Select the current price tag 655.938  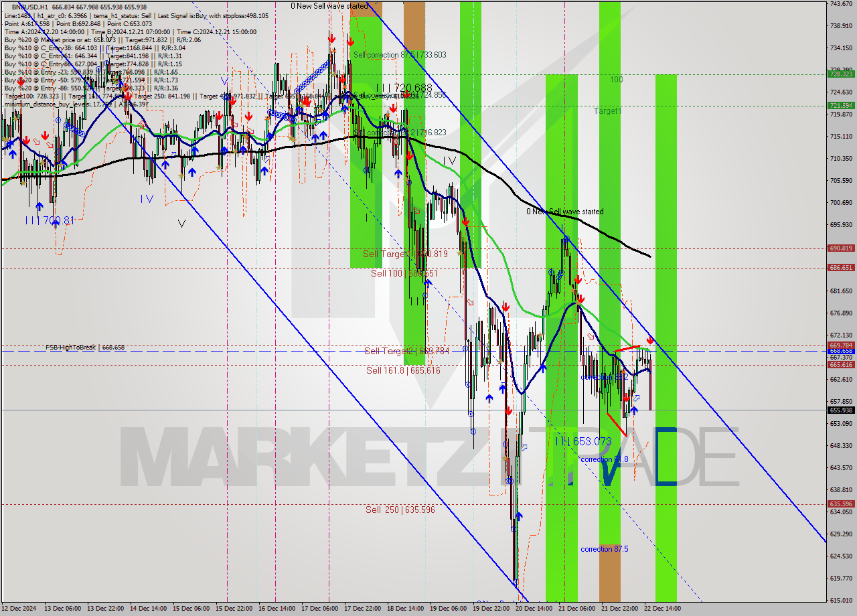[x=841, y=410]
